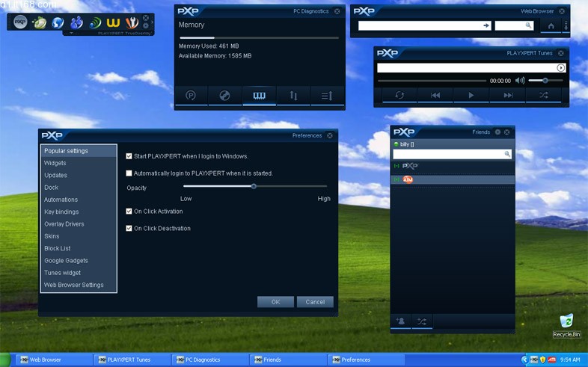Launch the blue globe web browser widget
Viewport: 588px width, 367px height.
(x=58, y=23)
